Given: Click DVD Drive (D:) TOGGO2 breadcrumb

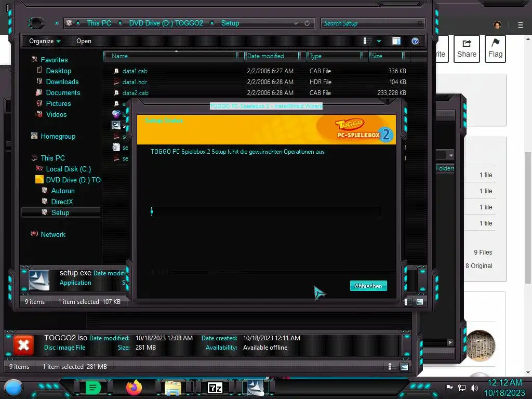Looking at the screenshot, I should [166, 23].
